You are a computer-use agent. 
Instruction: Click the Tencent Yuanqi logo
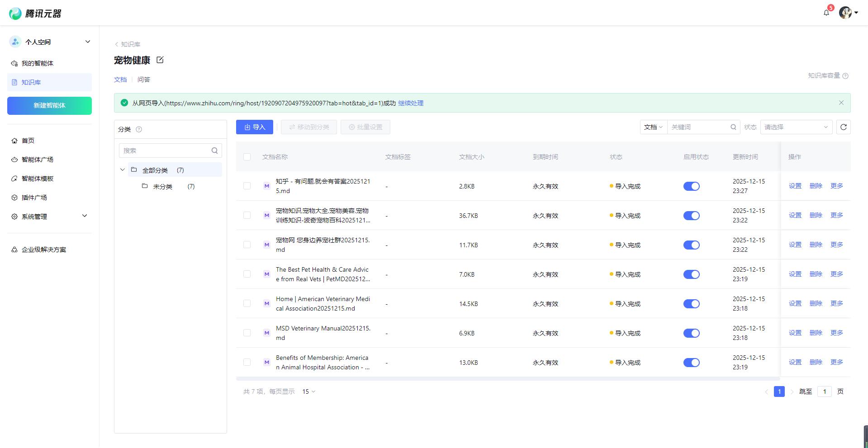click(x=35, y=14)
